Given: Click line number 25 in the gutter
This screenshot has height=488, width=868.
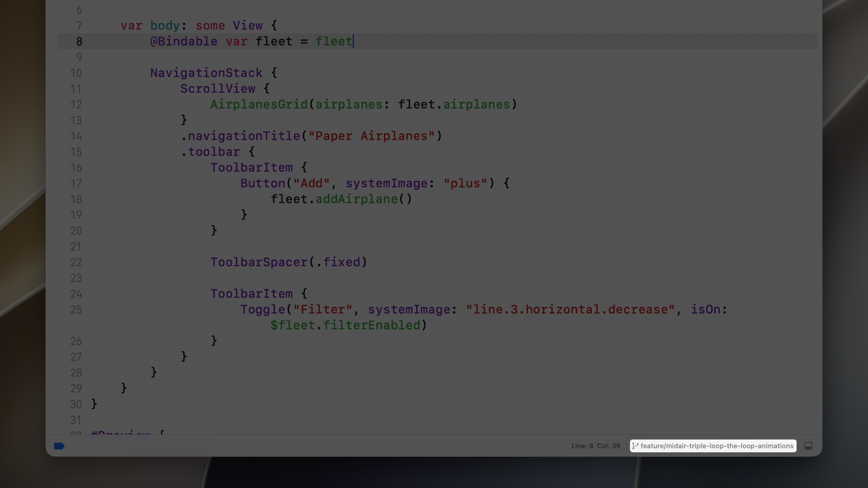Looking at the screenshot, I should click(x=76, y=309).
